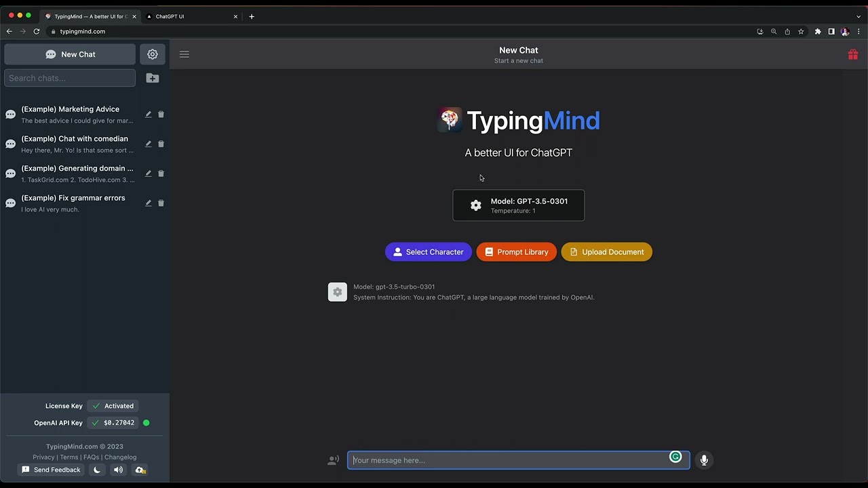Toggle sound with speaker button in footer
The image size is (868, 488).
point(119,470)
